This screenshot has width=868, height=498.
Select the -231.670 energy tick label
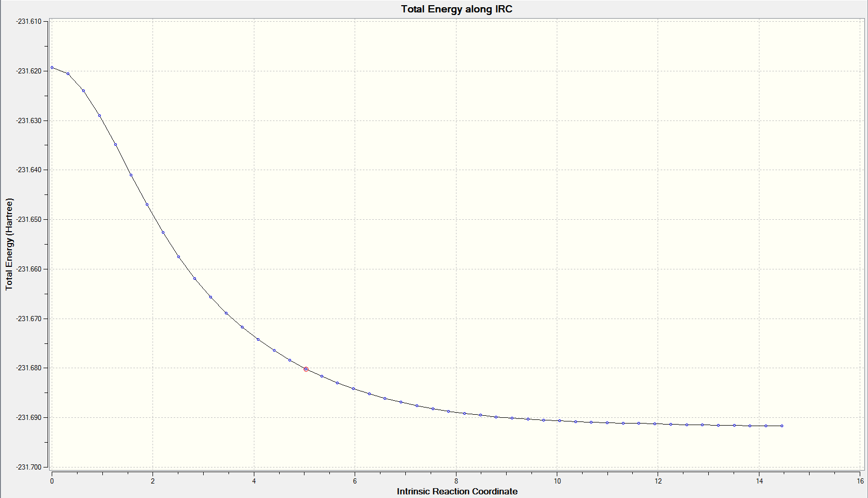(x=29, y=319)
